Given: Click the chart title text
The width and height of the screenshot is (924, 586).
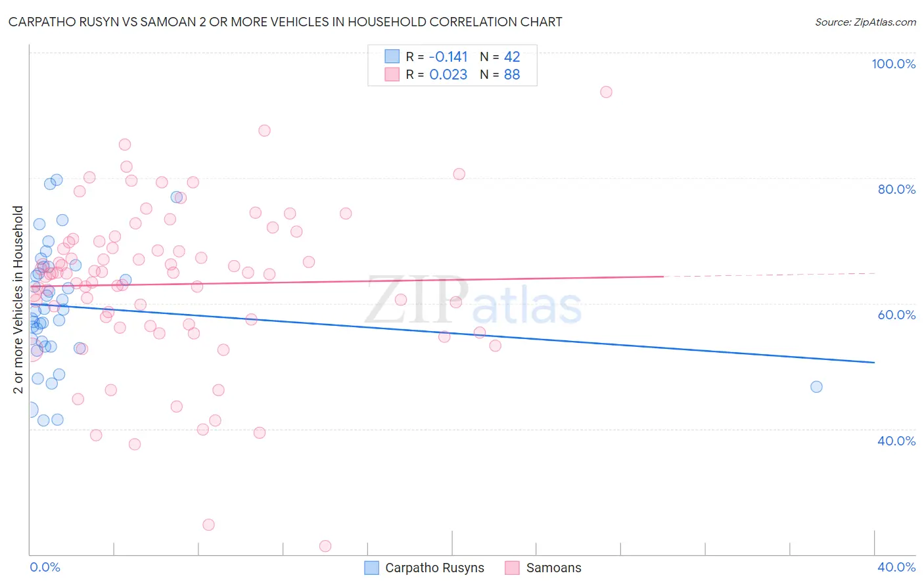Looking at the screenshot, I should pos(285,22).
